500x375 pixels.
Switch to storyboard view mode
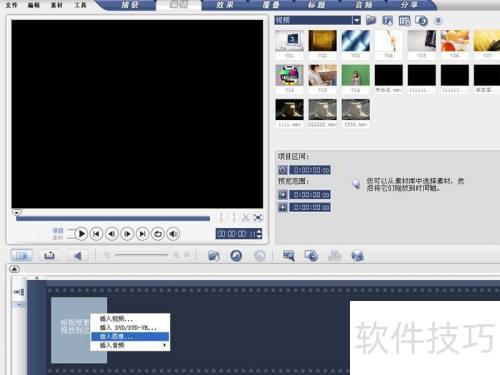point(22,256)
